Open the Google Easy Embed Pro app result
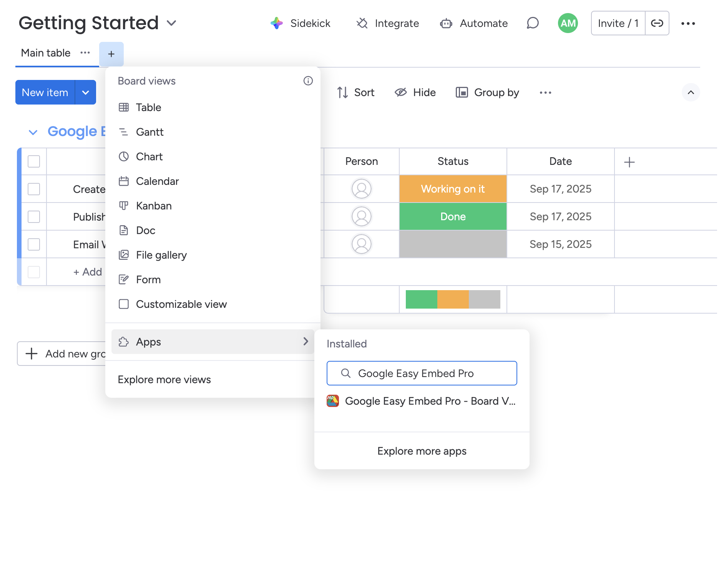Screen dimensions: 724x588 coord(422,401)
